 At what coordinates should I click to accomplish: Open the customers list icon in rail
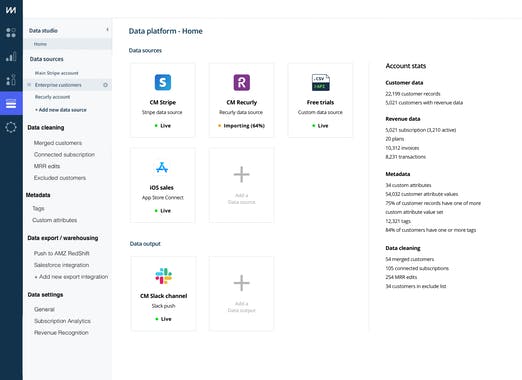(x=11, y=80)
